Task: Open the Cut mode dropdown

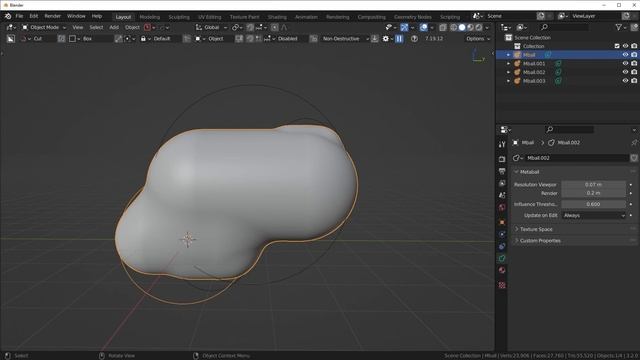Action: [38, 39]
